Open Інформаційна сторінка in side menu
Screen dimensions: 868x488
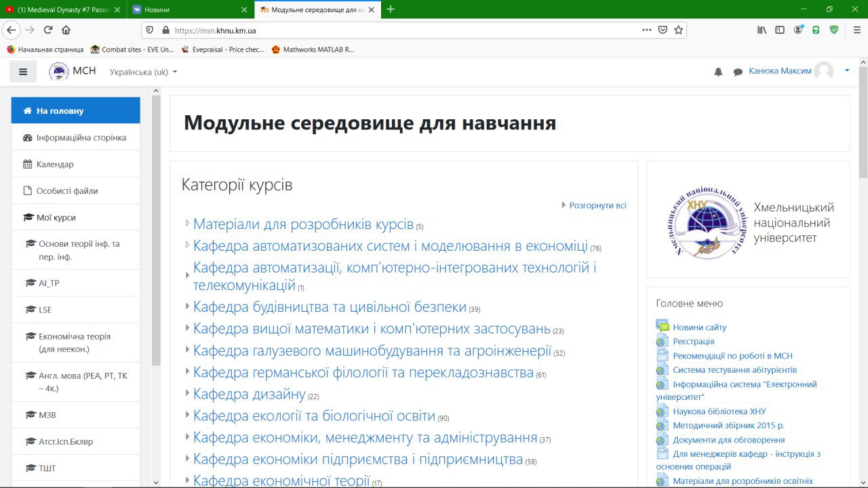coord(75,138)
